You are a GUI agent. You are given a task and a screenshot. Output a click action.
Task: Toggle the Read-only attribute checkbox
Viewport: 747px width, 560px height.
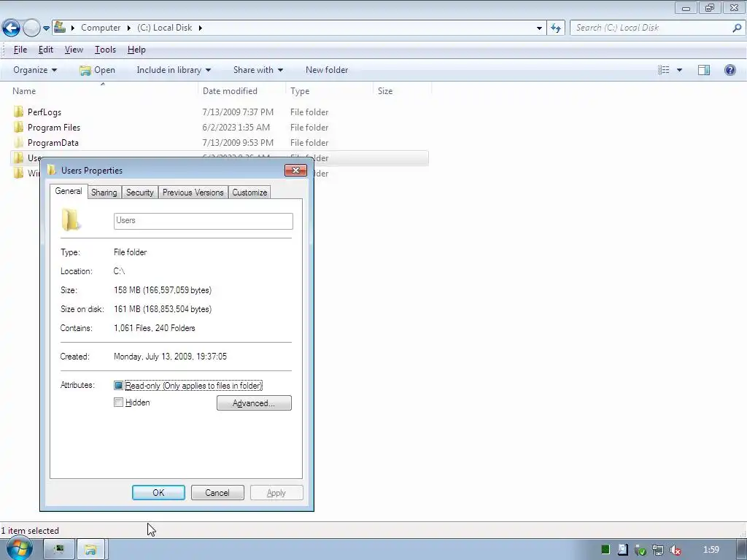119,385
